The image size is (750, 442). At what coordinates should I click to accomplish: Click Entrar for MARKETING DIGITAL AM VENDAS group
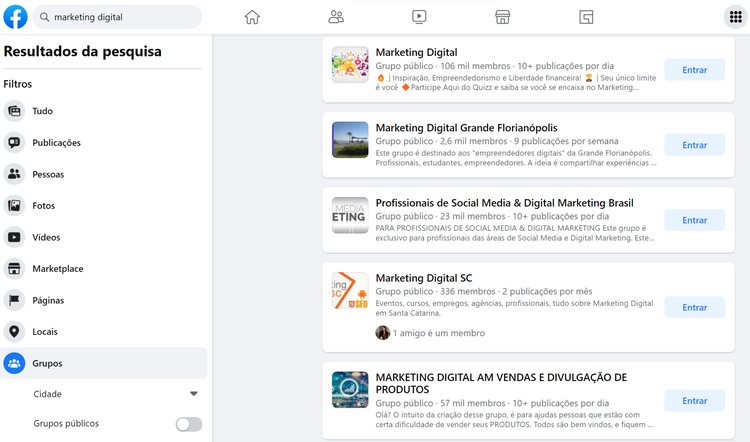(x=695, y=401)
